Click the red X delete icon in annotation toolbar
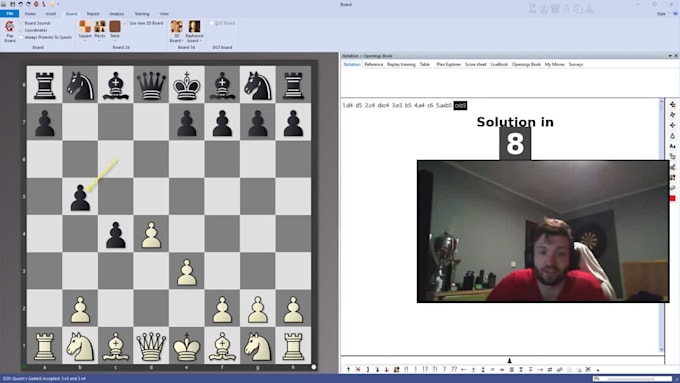Viewport: 680px width, 383px height. click(358, 370)
